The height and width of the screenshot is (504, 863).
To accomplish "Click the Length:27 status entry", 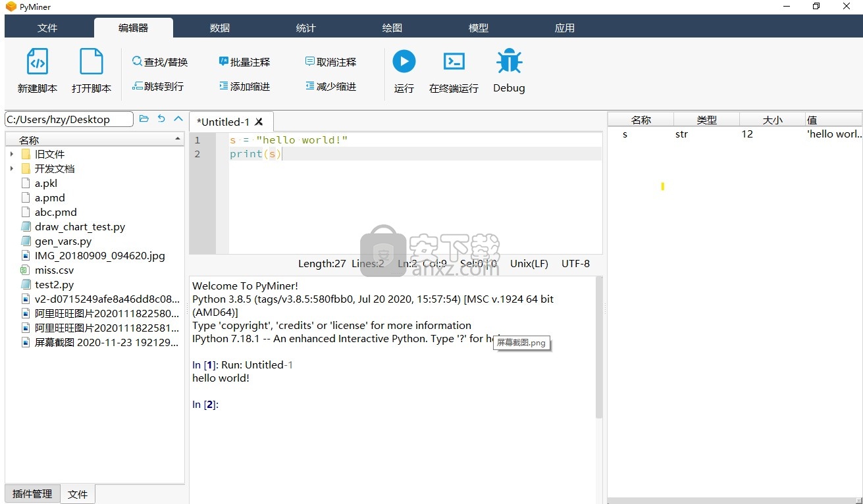I will [x=322, y=263].
